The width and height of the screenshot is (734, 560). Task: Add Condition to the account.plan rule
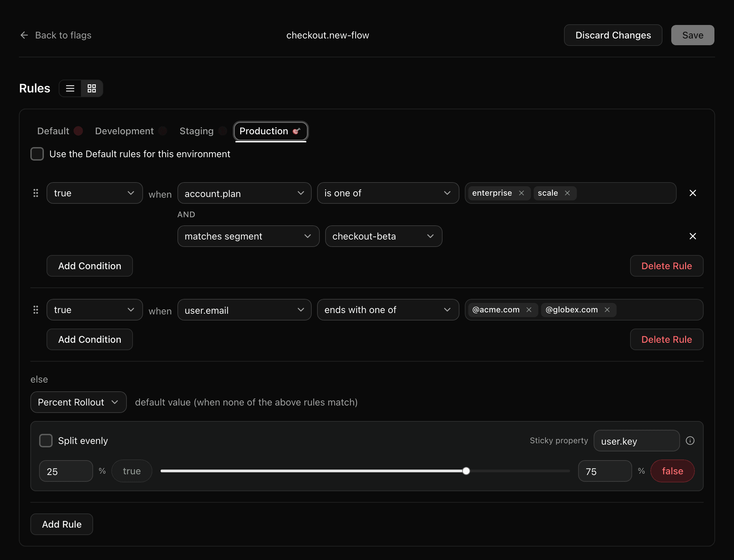point(89,266)
